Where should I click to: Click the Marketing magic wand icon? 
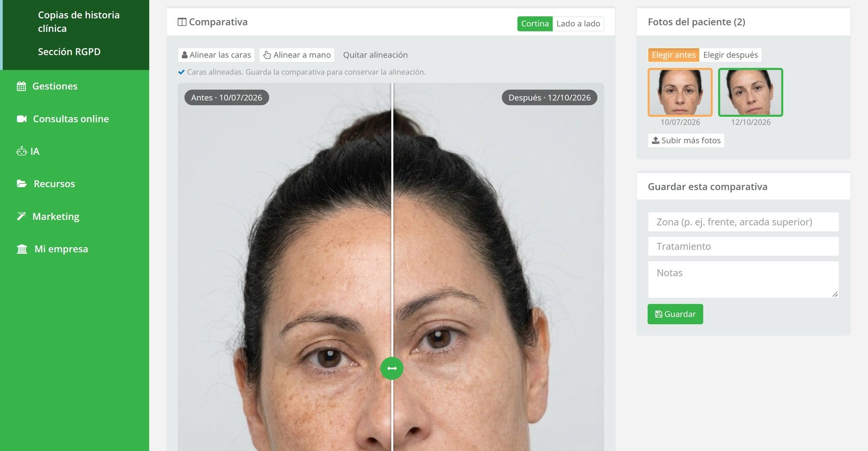21,216
